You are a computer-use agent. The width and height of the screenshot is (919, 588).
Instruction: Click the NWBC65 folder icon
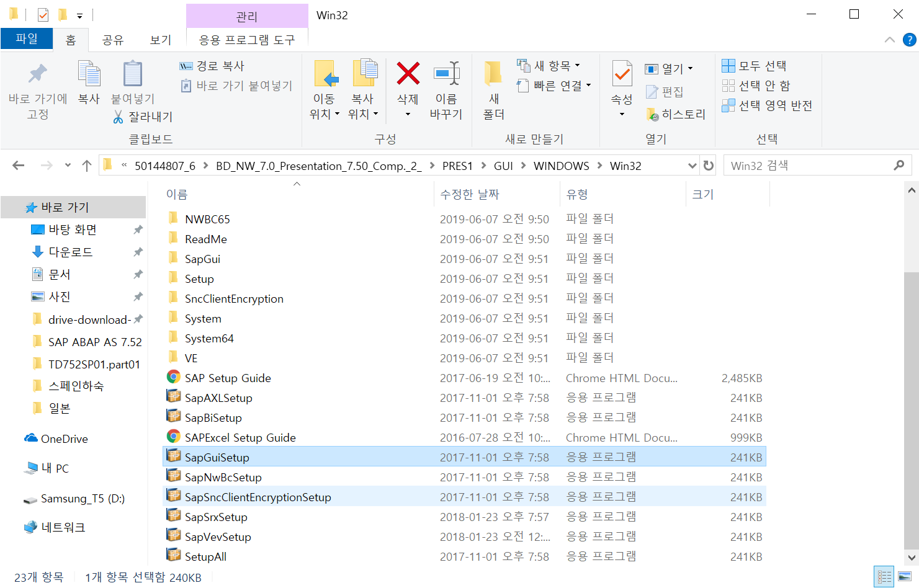174,218
